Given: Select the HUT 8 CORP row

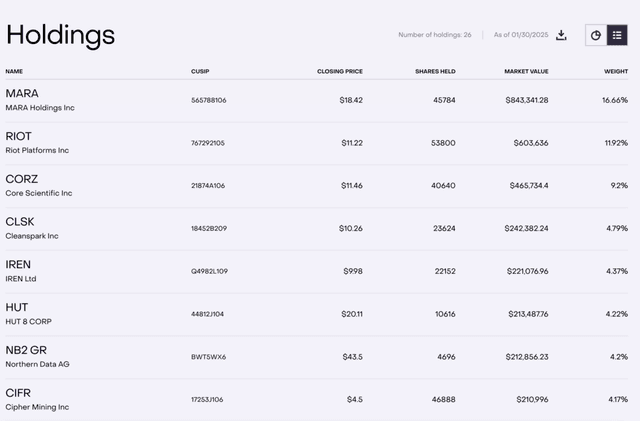Looking at the screenshot, I should pos(28,322).
